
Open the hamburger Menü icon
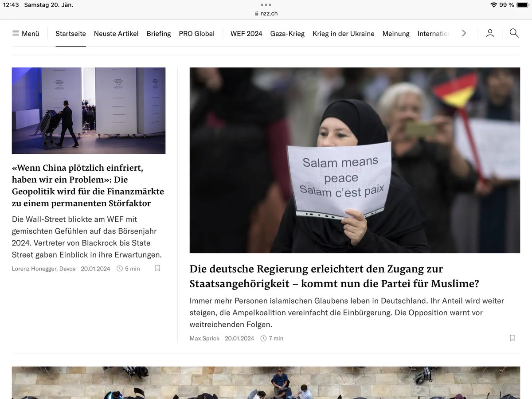pyautogui.click(x=15, y=33)
